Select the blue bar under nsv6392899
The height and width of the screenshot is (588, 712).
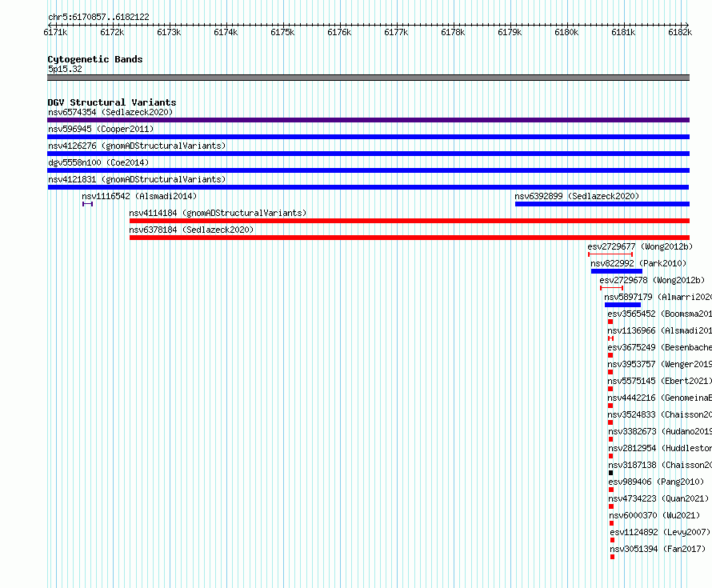point(602,204)
